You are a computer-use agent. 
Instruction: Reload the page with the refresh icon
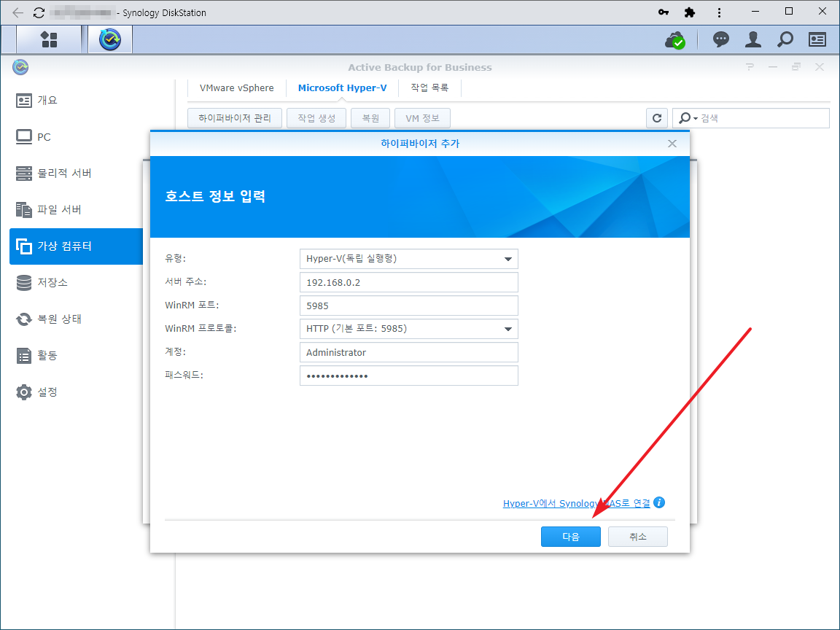pos(39,12)
